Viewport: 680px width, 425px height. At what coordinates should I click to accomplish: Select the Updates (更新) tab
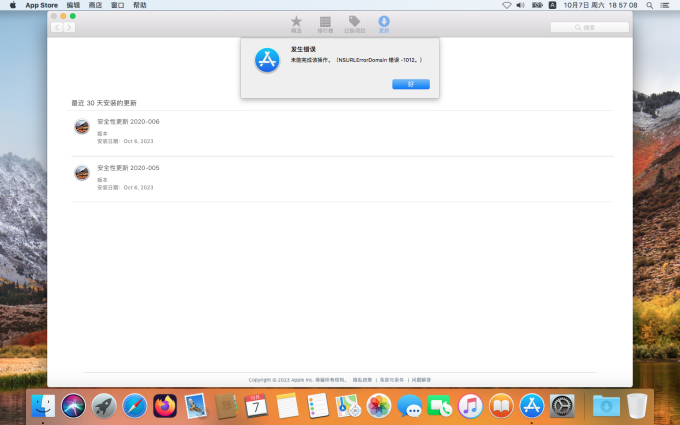point(384,24)
